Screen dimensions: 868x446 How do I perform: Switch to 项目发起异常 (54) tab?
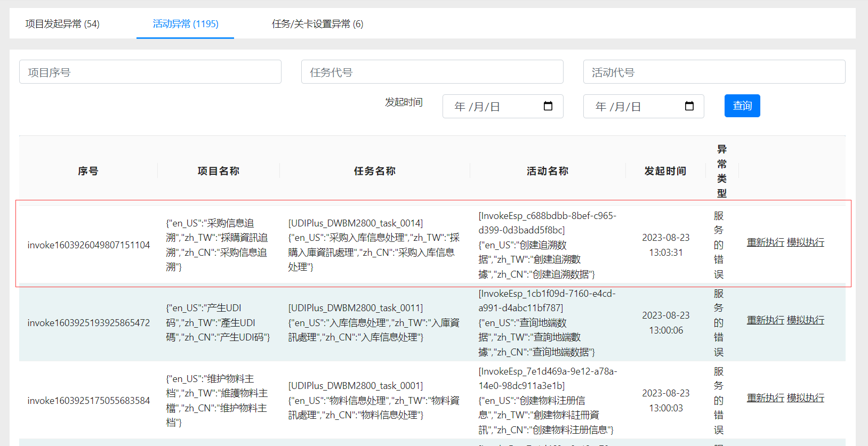[62, 24]
